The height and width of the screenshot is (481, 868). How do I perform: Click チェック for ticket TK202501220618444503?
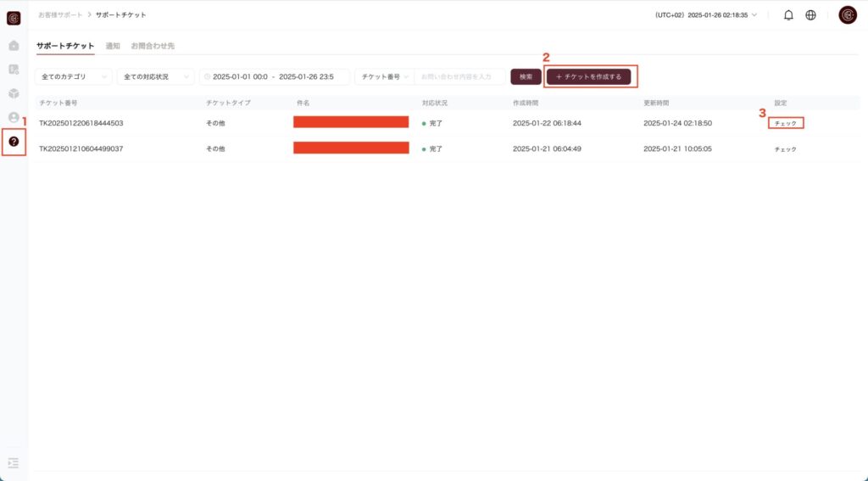click(785, 123)
